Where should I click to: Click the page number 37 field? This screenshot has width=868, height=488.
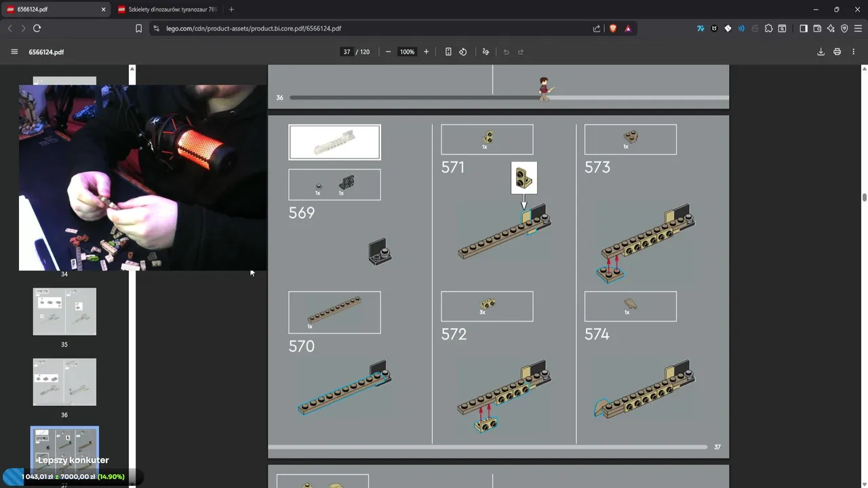pyautogui.click(x=347, y=52)
